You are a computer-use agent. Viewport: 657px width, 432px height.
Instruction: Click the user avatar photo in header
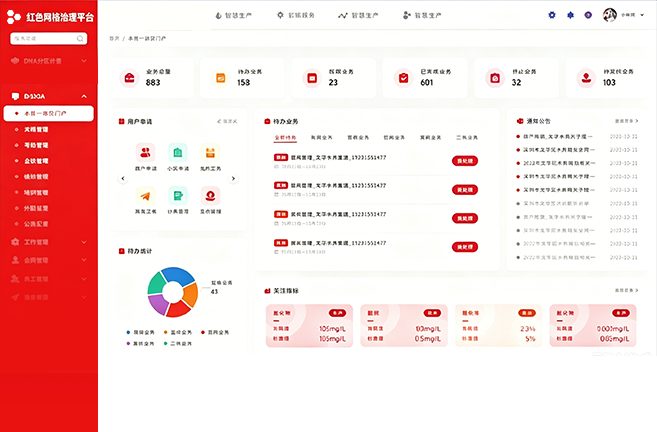point(609,15)
